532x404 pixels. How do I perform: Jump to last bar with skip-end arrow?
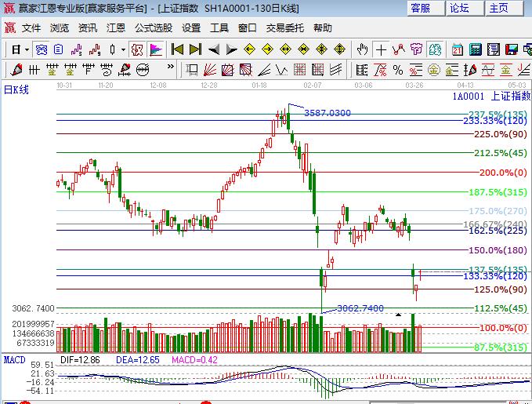tap(195, 49)
